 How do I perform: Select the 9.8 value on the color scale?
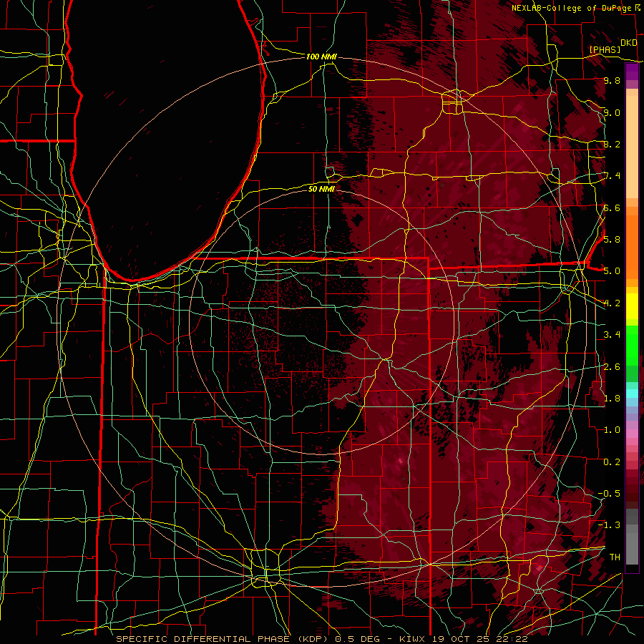pos(612,80)
